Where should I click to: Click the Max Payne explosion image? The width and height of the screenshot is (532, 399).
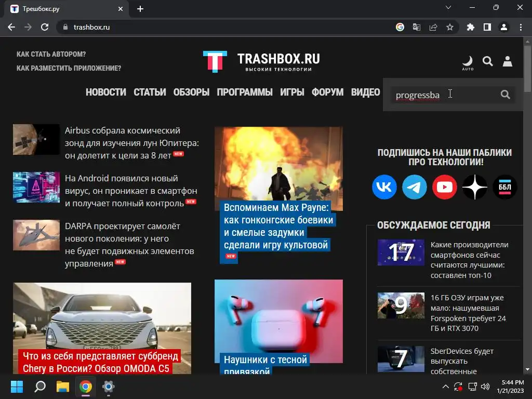click(x=278, y=165)
